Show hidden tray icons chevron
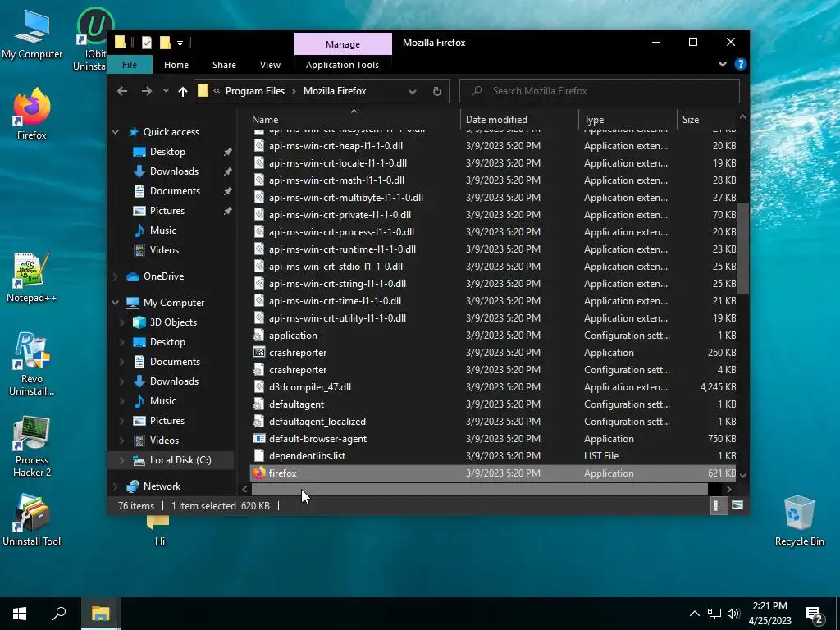 pyautogui.click(x=694, y=614)
